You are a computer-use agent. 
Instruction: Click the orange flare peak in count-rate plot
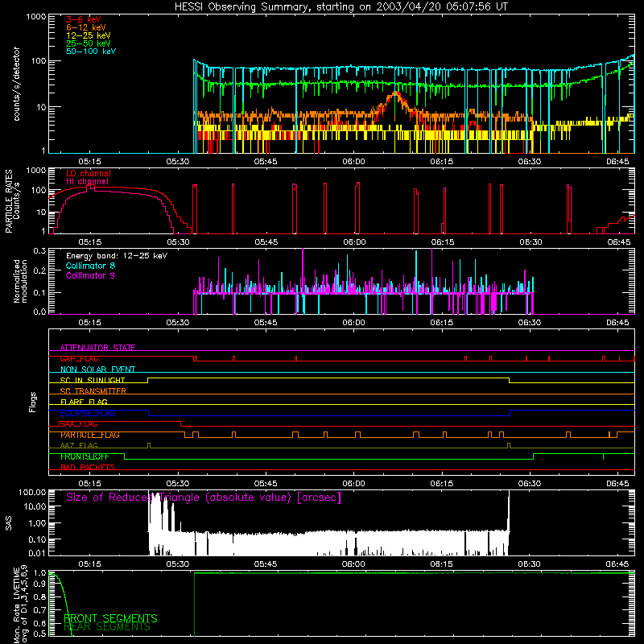point(395,94)
